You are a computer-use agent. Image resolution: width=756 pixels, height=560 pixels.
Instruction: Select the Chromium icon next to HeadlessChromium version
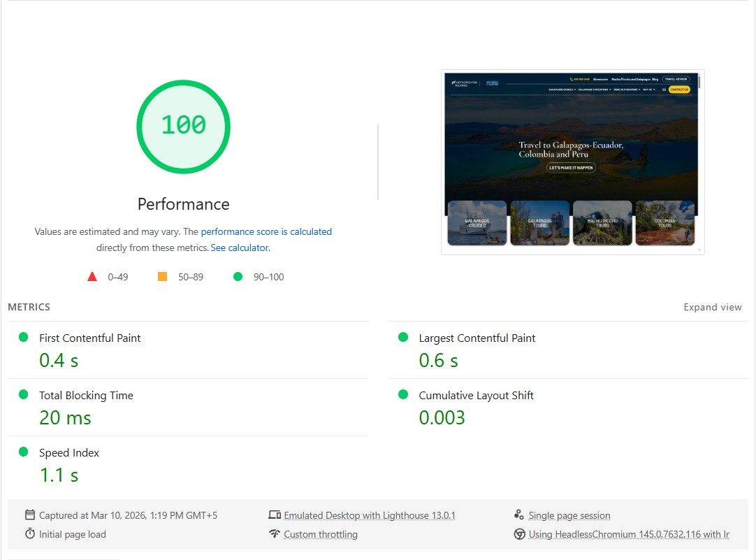click(519, 534)
